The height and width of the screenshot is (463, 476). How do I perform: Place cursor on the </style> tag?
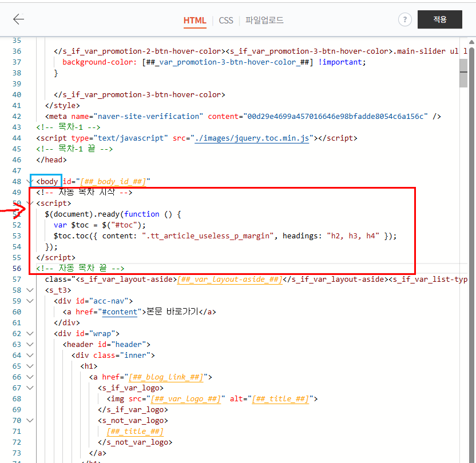[x=62, y=106]
